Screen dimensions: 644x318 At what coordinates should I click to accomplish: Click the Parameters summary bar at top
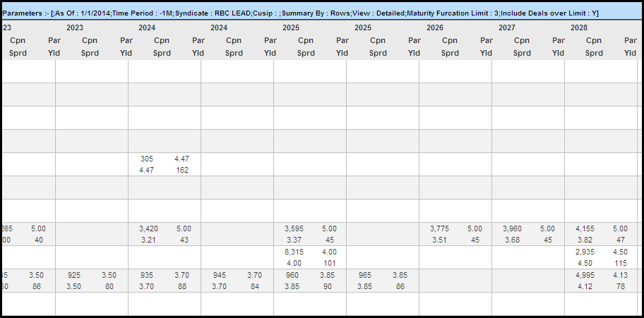tap(322, 13)
